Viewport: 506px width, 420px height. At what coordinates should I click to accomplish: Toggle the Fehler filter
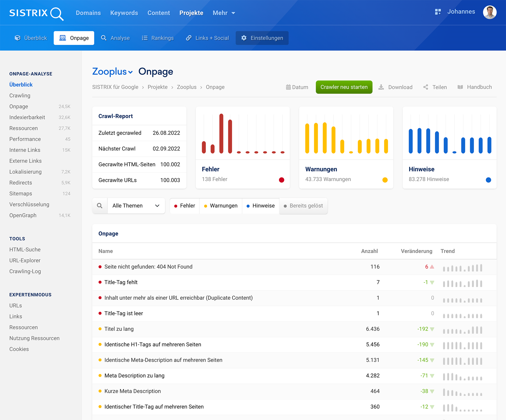[185, 206]
